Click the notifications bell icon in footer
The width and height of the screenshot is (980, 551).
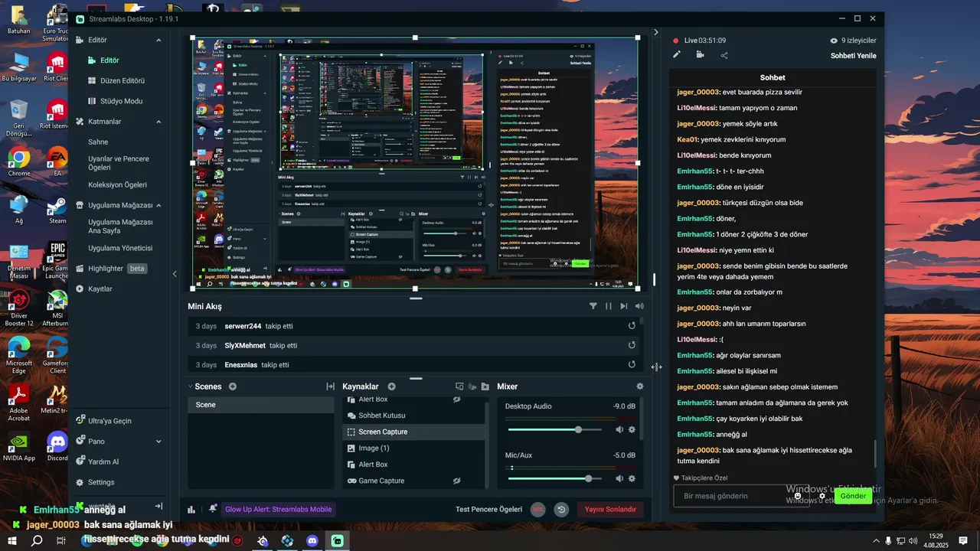tap(213, 509)
